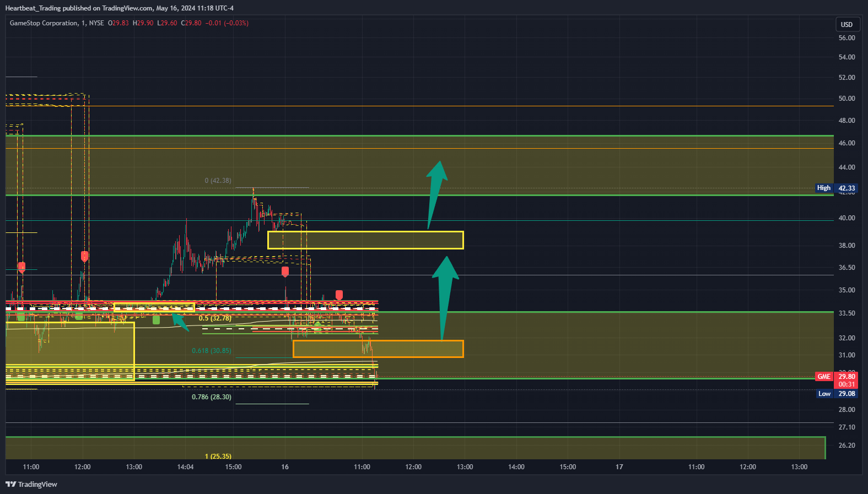
Task: Click the 1 (25.35) Fibonacci label
Action: pyautogui.click(x=218, y=456)
